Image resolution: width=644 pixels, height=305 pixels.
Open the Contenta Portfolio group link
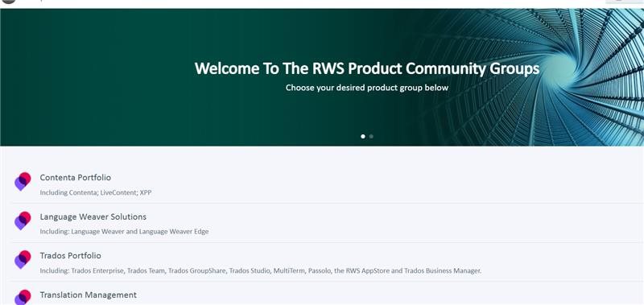tap(75, 178)
